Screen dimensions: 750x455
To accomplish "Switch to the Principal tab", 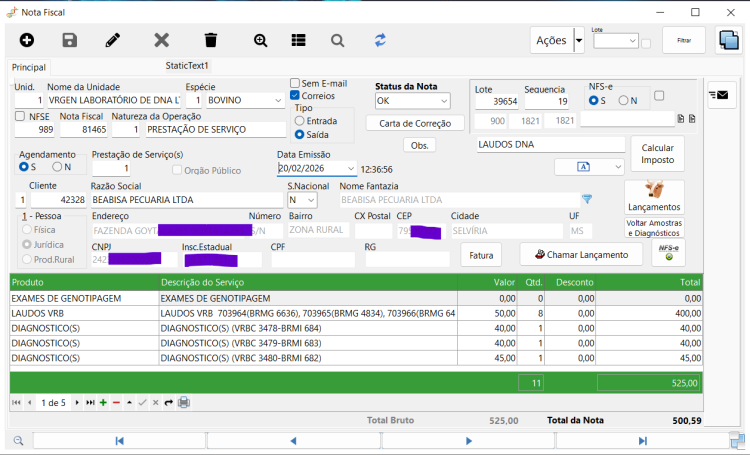I will pos(29,67).
